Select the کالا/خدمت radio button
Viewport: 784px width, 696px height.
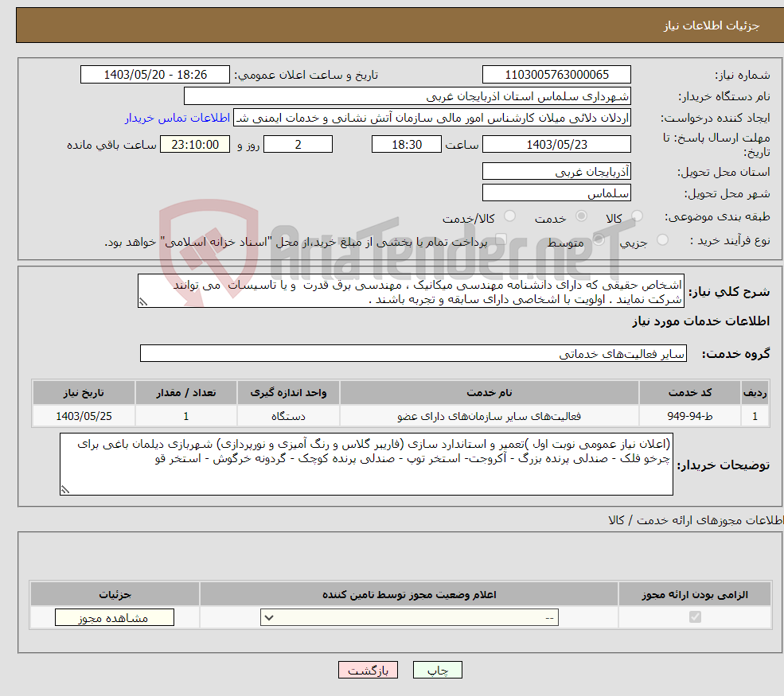(509, 216)
